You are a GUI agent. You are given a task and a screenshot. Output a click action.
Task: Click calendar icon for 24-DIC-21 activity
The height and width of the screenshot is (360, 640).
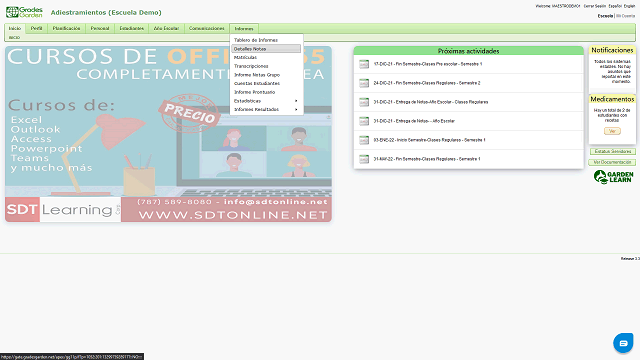[x=364, y=83]
